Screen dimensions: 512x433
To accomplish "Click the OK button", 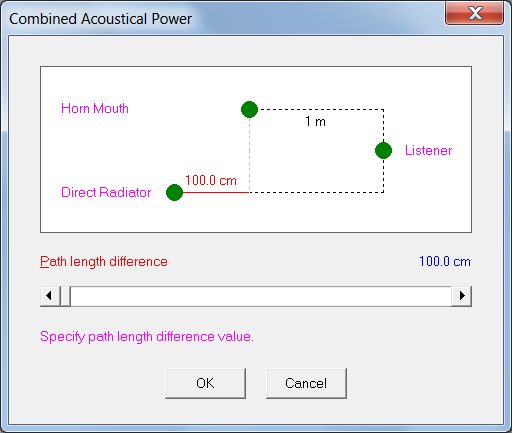I will coord(205,383).
